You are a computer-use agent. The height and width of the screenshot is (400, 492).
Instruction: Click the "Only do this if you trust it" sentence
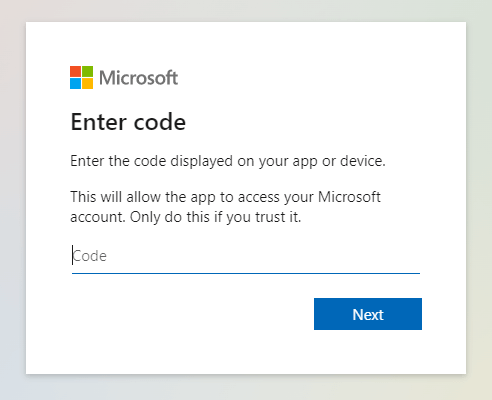(x=215, y=217)
